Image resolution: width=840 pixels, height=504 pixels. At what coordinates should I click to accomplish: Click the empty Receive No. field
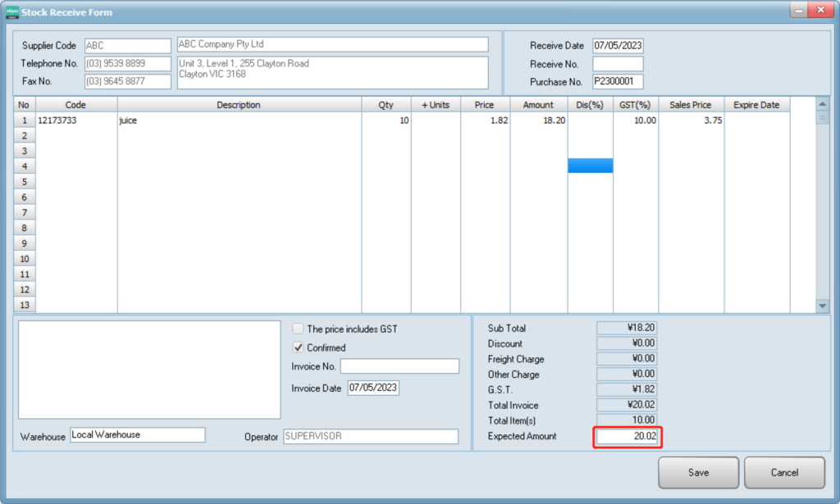(x=618, y=64)
